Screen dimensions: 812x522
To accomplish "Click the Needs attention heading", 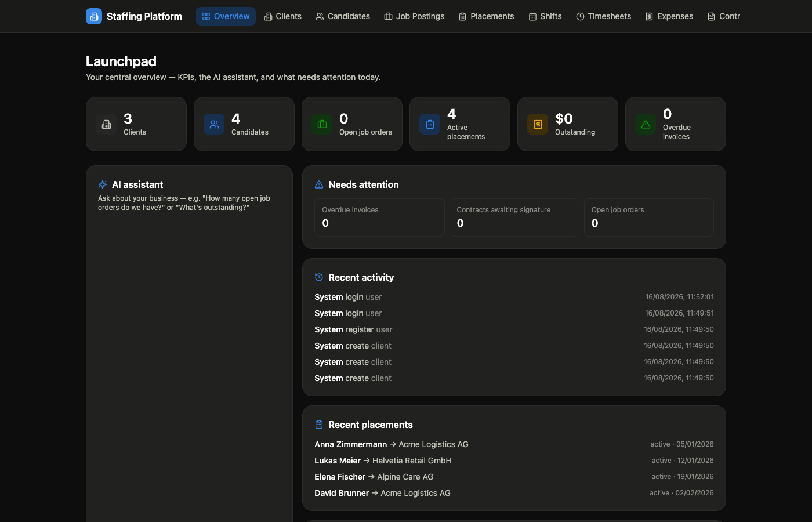I will (364, 184).
